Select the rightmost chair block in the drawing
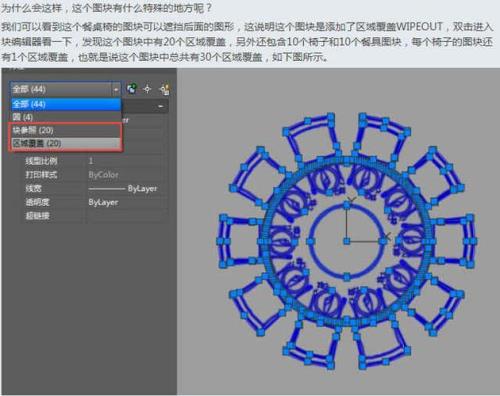 455,241
